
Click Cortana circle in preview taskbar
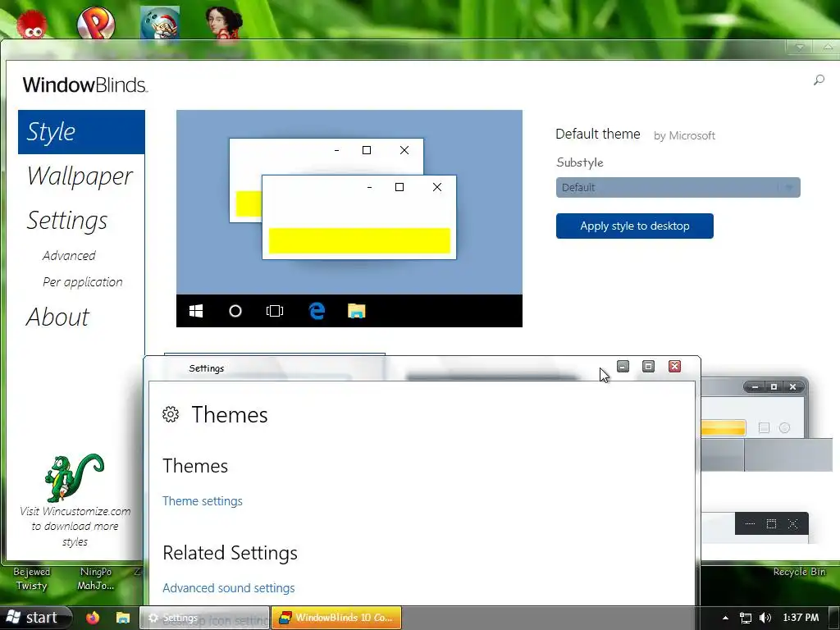[235, 311]
